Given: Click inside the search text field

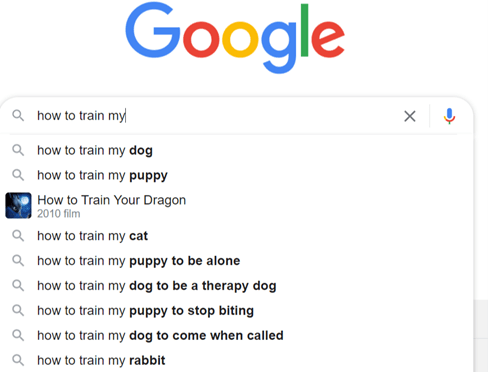Looking at the screenshot, I should 217,116.
